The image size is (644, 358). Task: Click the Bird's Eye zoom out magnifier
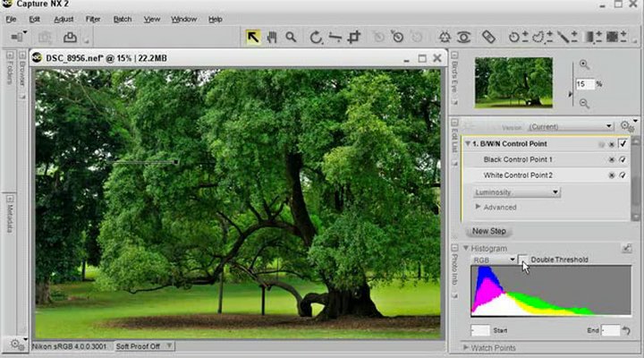[x=584, y=104]
